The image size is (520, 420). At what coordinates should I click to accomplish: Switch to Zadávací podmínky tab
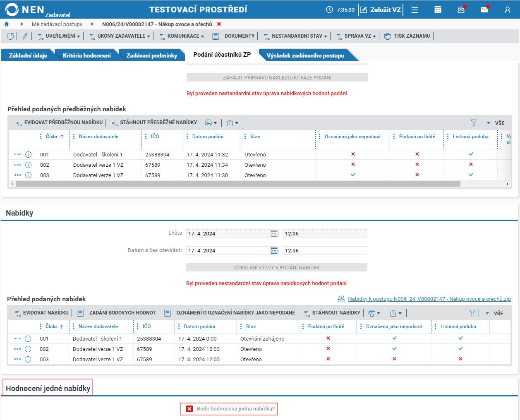point(152,55)
